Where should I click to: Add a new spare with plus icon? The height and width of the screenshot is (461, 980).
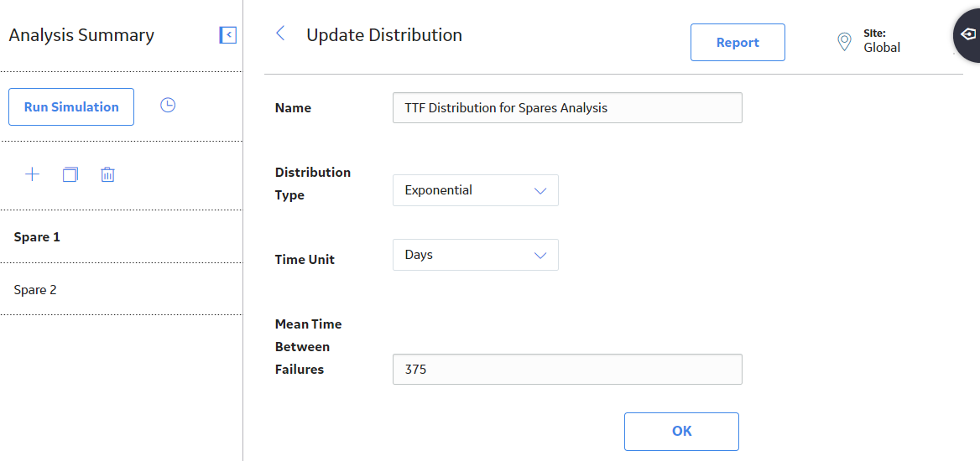coord(32,174)
